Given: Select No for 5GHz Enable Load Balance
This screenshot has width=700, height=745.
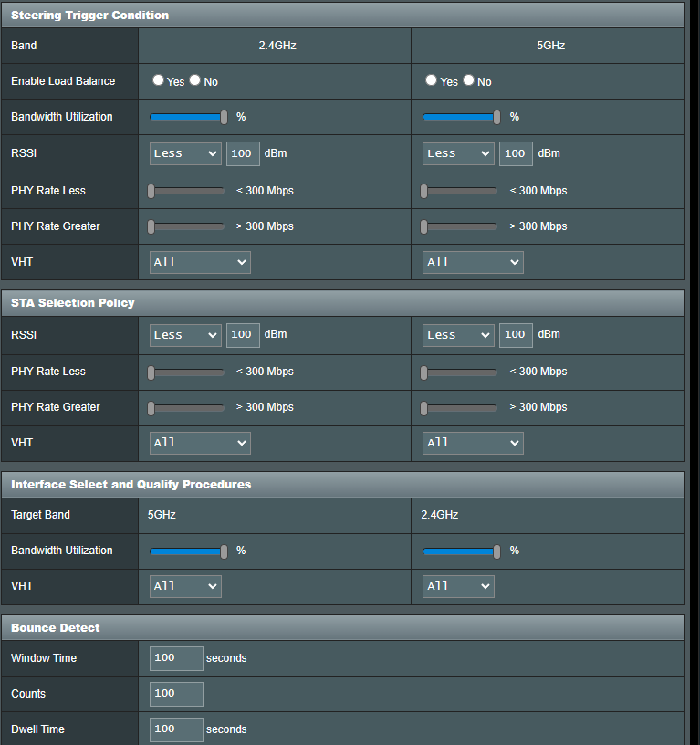Looking at the screenshot, I should click(468, 80).
